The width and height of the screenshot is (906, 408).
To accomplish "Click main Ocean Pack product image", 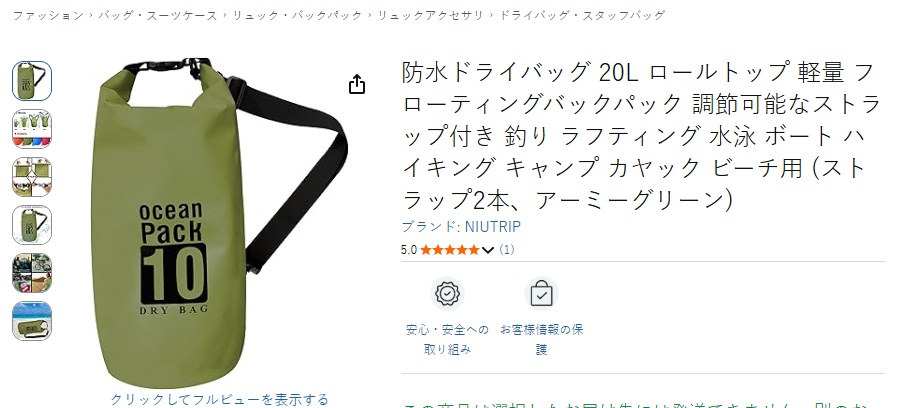I will tap(220, 222).
